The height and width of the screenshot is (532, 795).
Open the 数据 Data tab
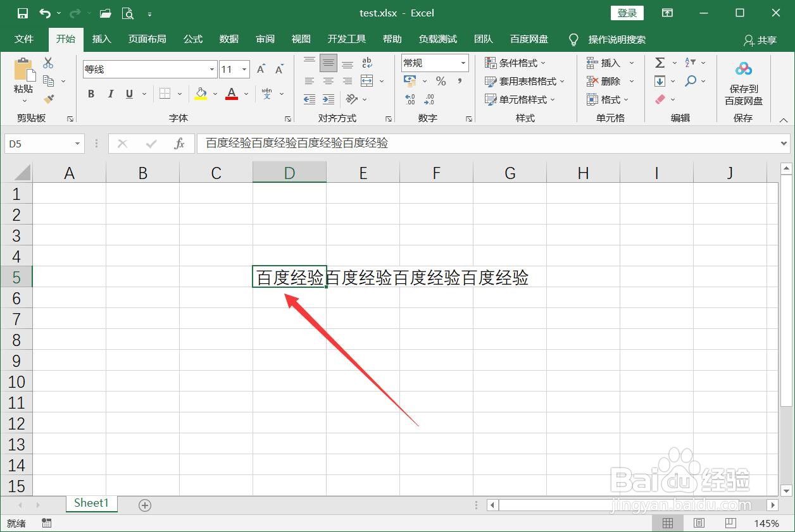pos(229,39)
